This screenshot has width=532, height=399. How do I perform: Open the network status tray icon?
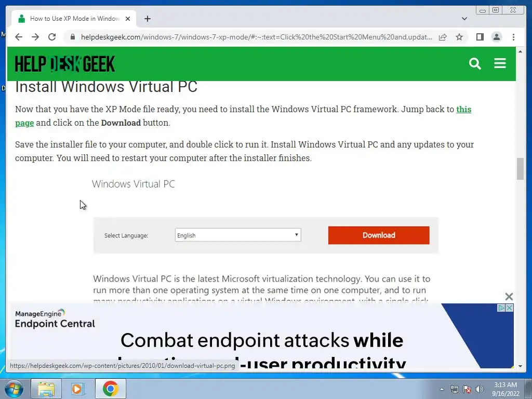[454, 389]
